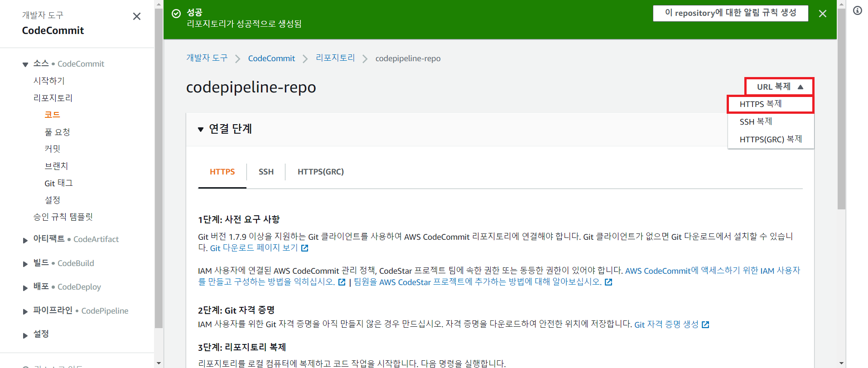Open 승인 규칙 템플릿 in the sidebar
Image resolution: width=868 pixels, height=368 pixels.
pos(63,217)
